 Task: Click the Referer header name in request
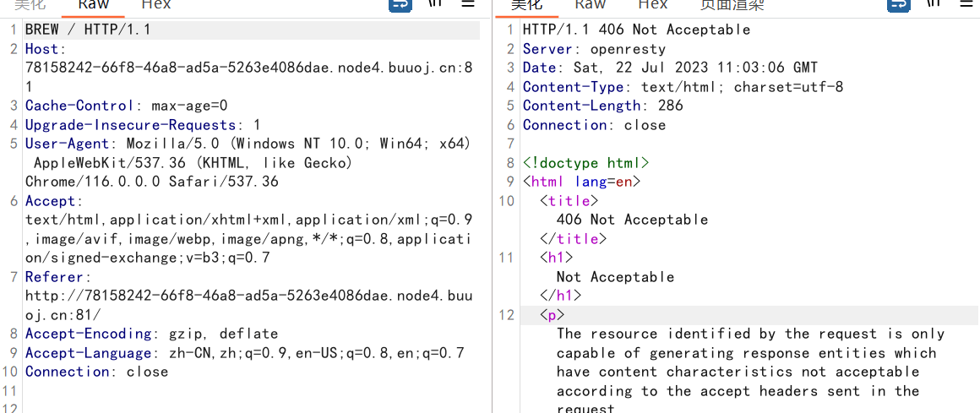(54, 277)
